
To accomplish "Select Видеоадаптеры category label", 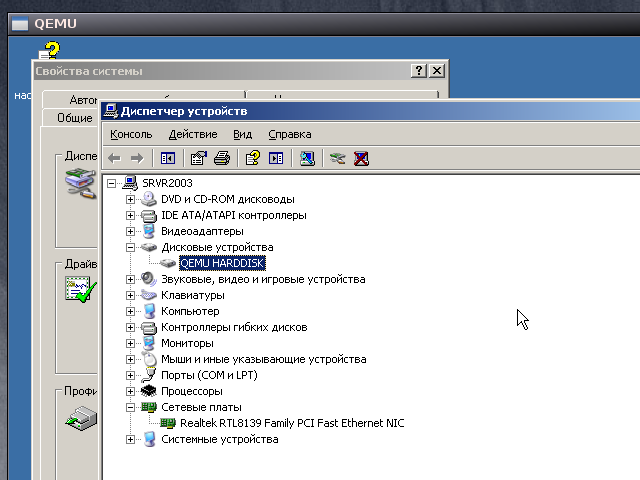I will [202, 231].
